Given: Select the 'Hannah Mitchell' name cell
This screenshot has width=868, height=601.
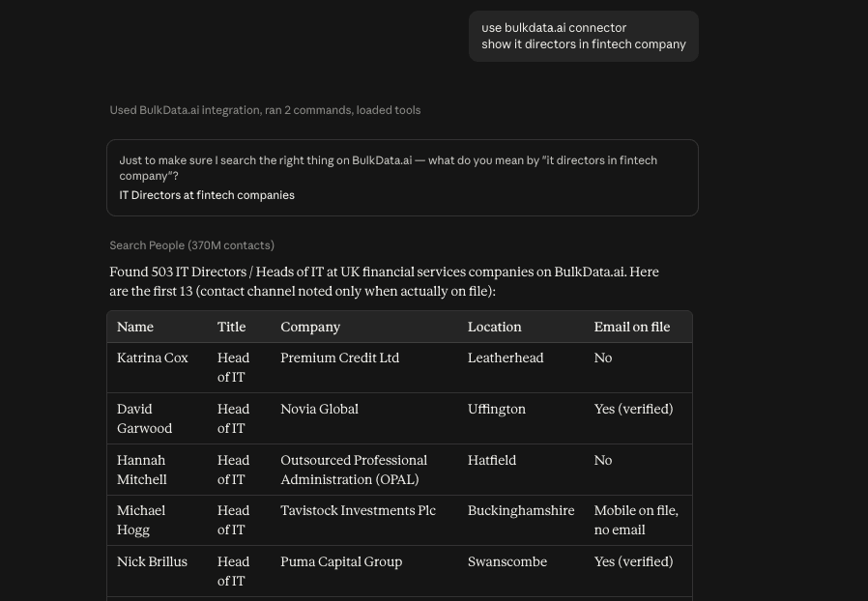Looking at the screenshot, I should 142,470.
